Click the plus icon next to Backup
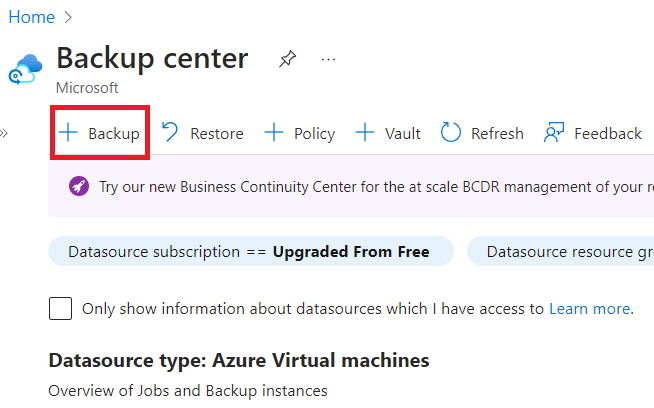Image resolution: width=654 pixels, height=408 pixels. [68, 133]
